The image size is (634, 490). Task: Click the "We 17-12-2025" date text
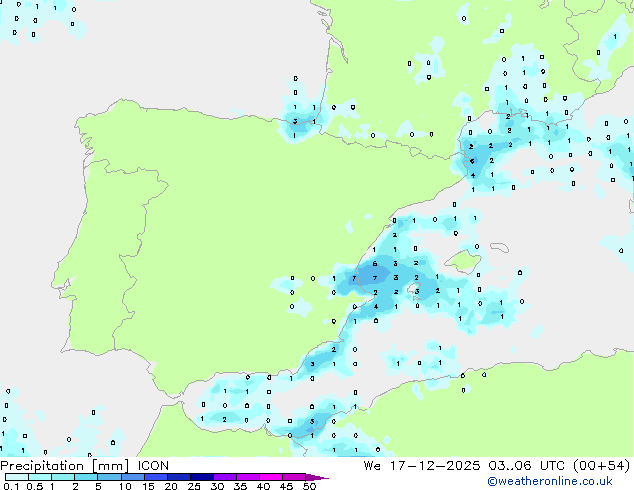422,466
